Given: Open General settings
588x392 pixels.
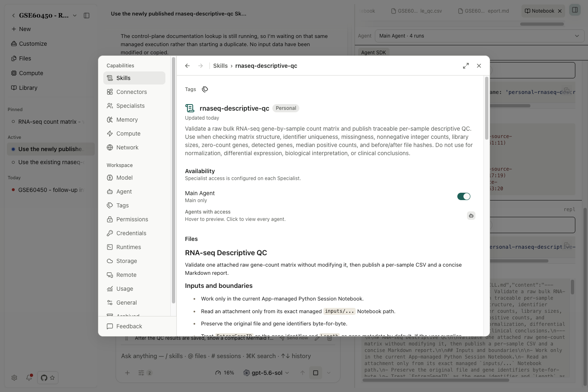Looking at the screenshot, I should [x=134, y=303].
